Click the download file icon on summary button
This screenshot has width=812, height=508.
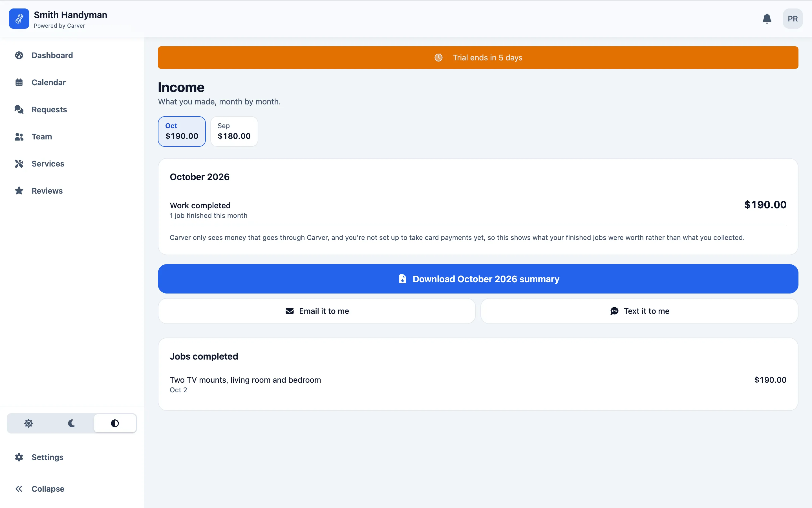pyautogui.click(x=402, y=279)
